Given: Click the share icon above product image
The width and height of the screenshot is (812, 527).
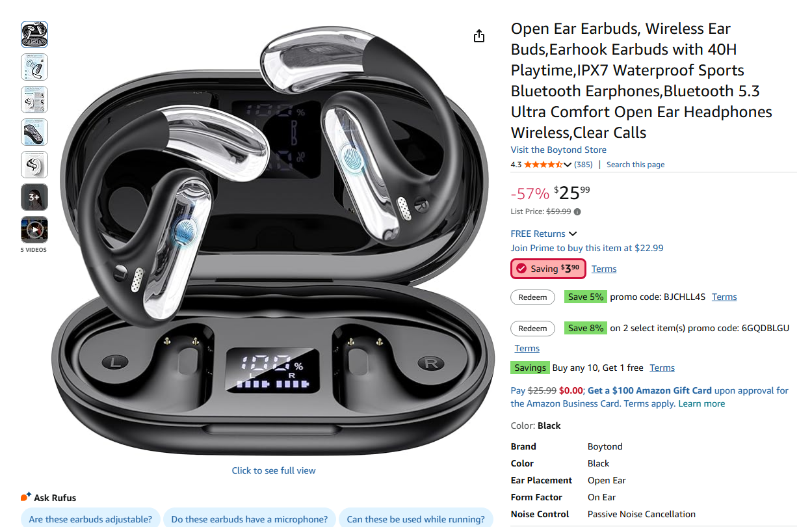Looking at the screenshot, I should [x=479, y=36].
